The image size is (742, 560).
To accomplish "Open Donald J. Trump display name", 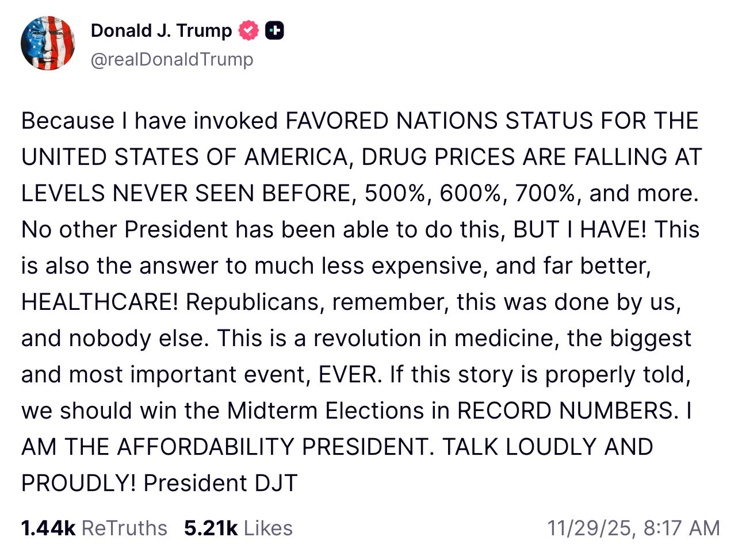I will click(161, 30).
